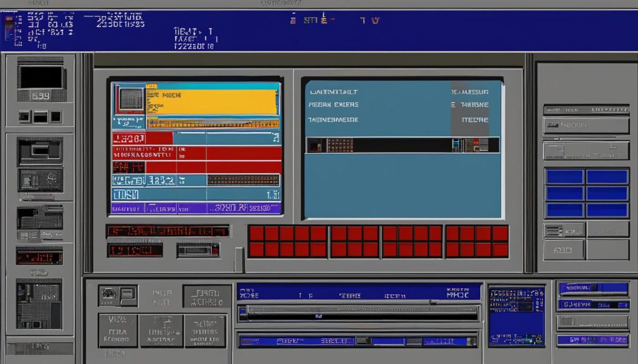Click the tape slot with the red end button
This screenshot has width=638, height=364.
pos(198,250)
